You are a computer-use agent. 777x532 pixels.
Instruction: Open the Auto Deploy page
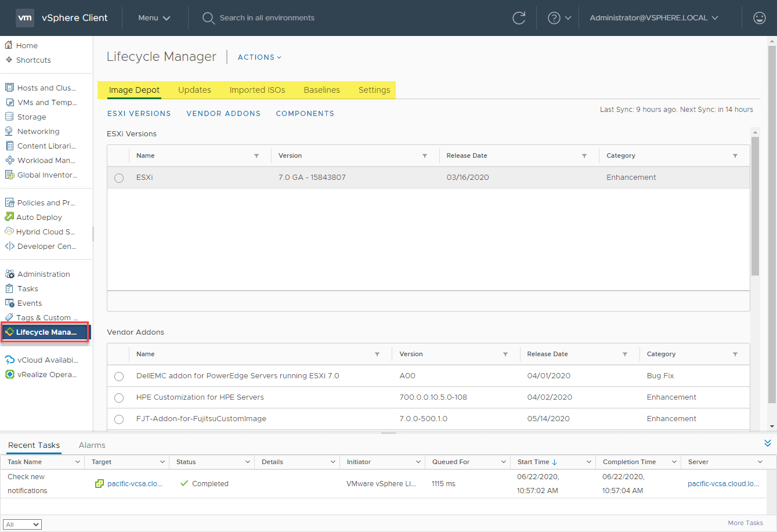tap(38, 217)
